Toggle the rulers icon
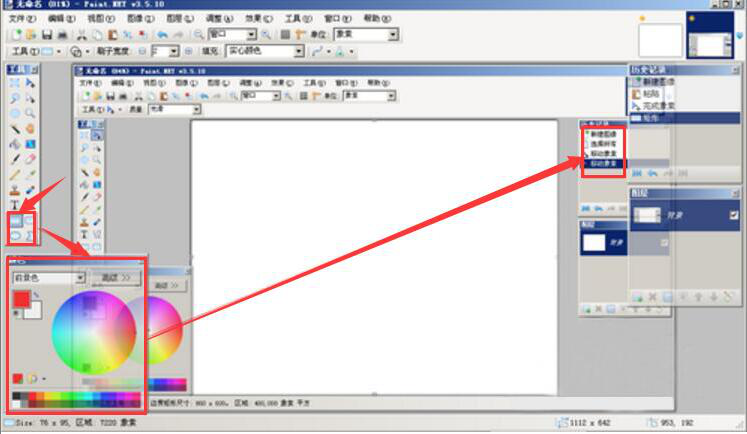The width and height of the screenshot is (747, 434). point(300,34)
